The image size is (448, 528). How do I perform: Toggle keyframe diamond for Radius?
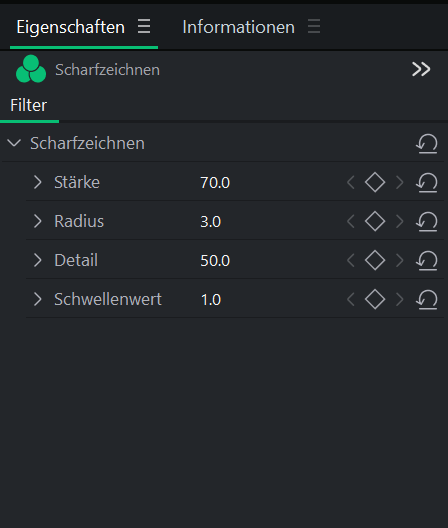pyautogui.click(x=375, y=221)
